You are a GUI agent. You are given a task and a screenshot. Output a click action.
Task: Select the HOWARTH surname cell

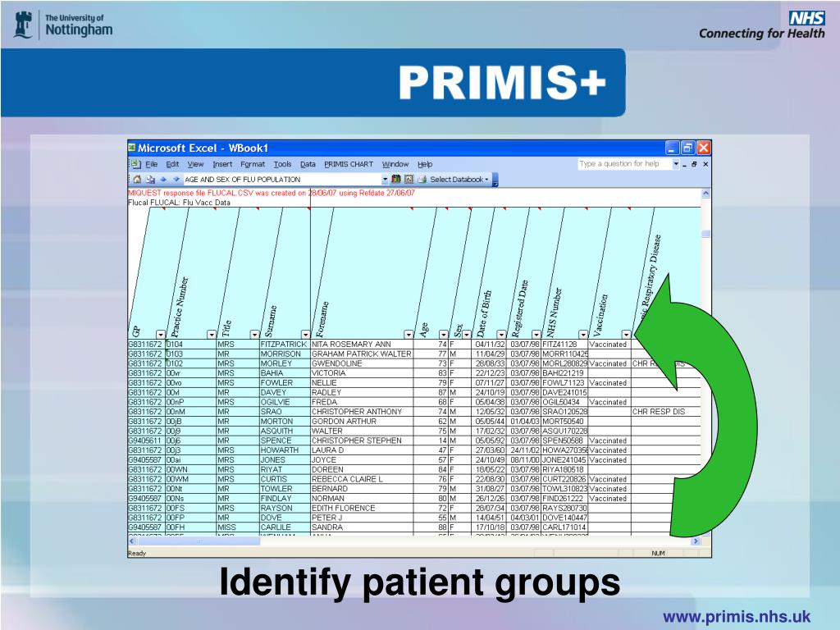click(285, 450)
